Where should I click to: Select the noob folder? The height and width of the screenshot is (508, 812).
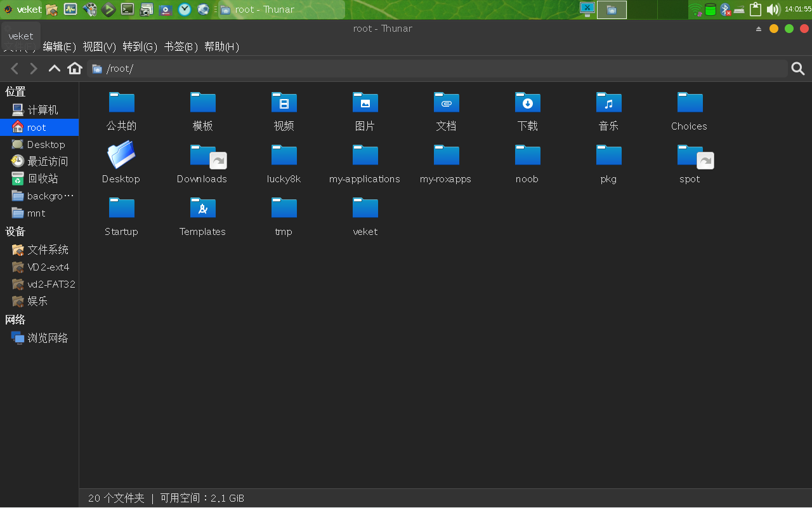pos(527,163)
